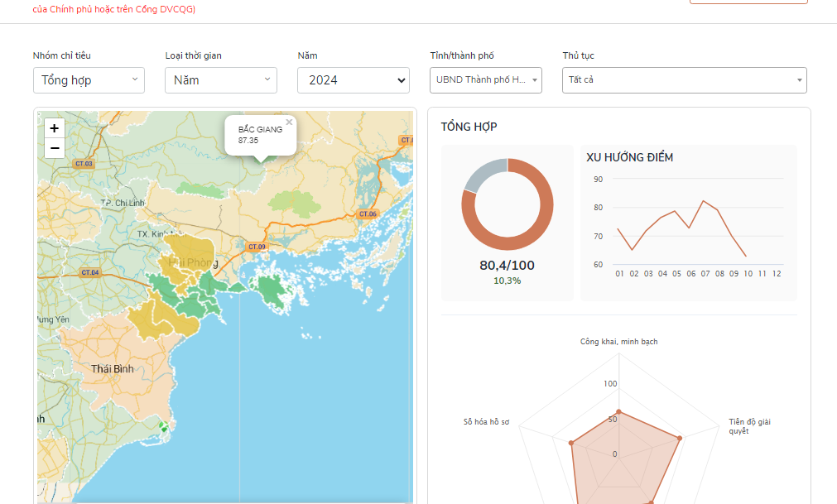Zoom out on the map
The height and width of the screenshot is (504, 837).
pyautogui.click(x=54, y=148)
